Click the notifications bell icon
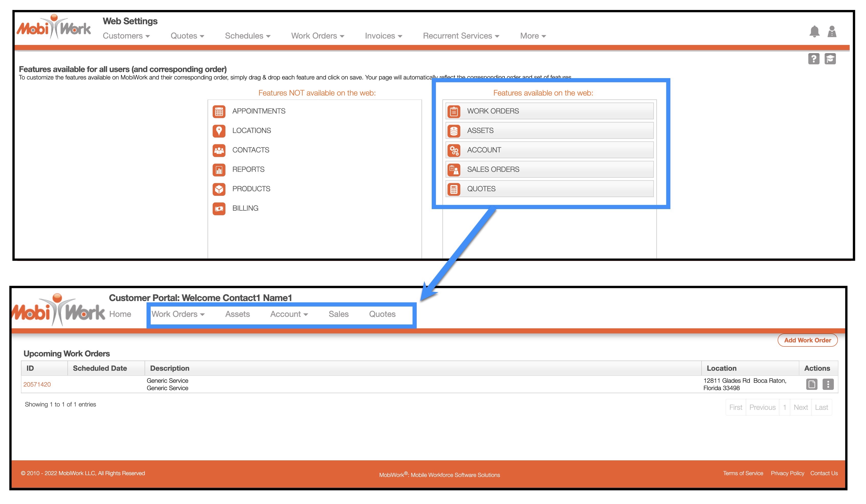866x504 pixels. click(814, 32)
